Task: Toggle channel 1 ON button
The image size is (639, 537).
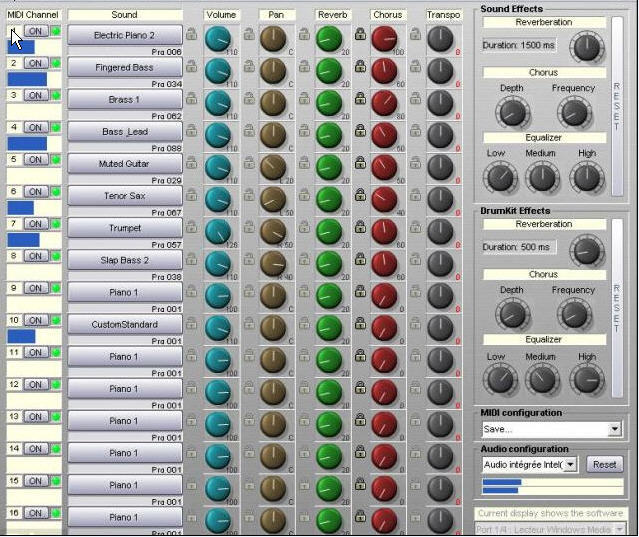Action: point(36,31)
